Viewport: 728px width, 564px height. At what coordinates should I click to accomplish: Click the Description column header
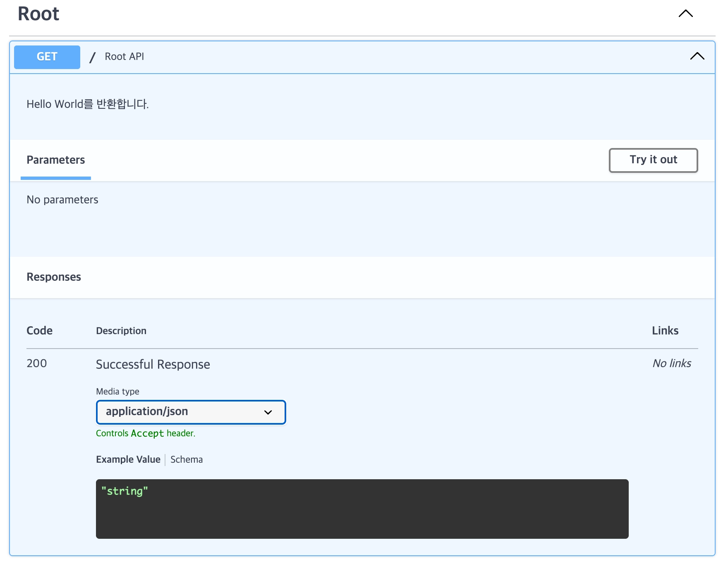tap(121, 331)
